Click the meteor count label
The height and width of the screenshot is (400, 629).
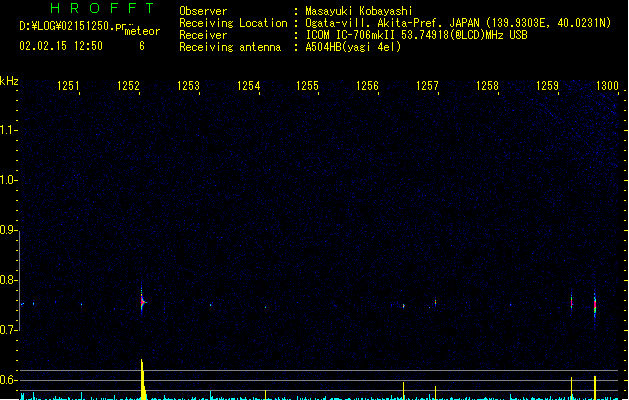[x=142, y=31]
